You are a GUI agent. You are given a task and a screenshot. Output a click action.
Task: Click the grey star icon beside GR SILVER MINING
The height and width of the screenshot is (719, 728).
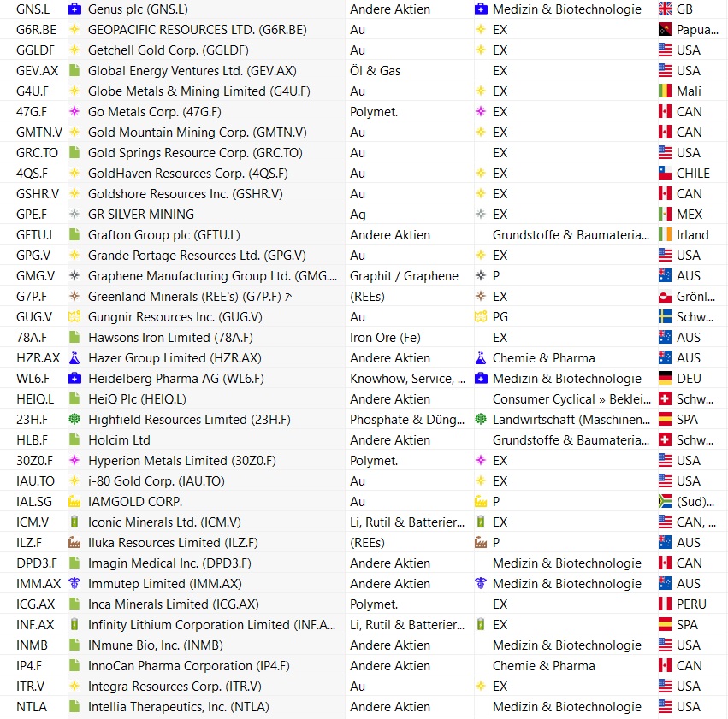pyautogui.click(x=74, y=214)
